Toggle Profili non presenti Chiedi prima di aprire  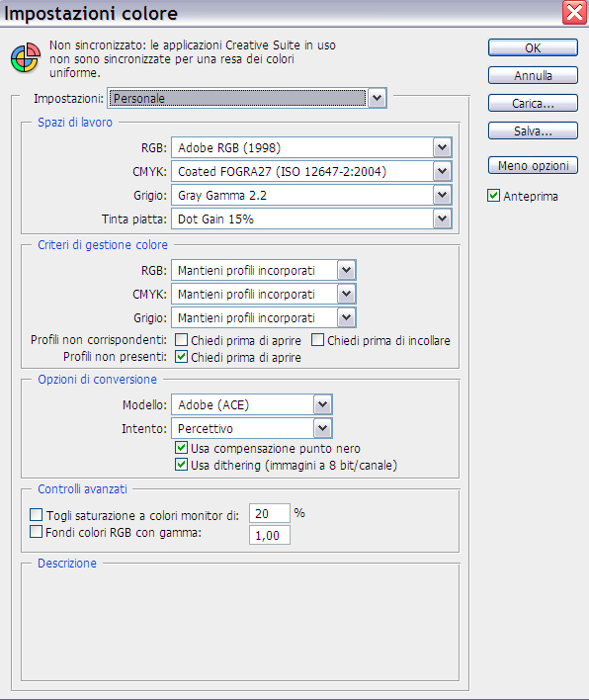pyautogui.click(x=181, y=357)
